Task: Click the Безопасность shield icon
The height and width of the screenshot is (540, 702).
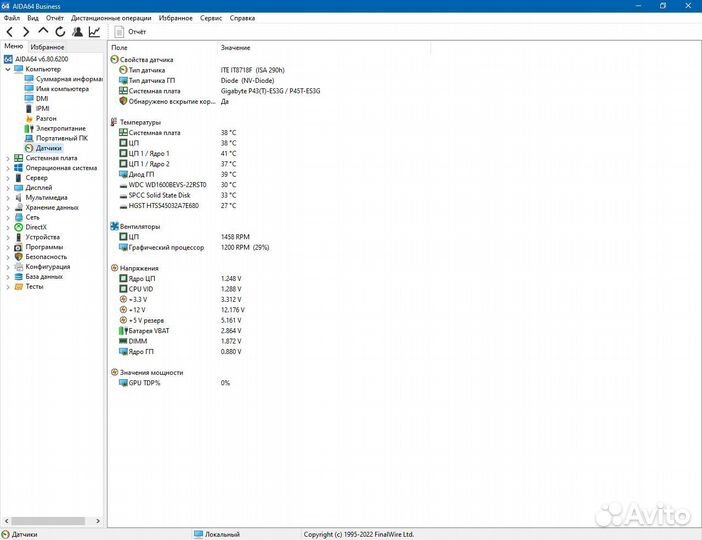Action: click(18, 257)
